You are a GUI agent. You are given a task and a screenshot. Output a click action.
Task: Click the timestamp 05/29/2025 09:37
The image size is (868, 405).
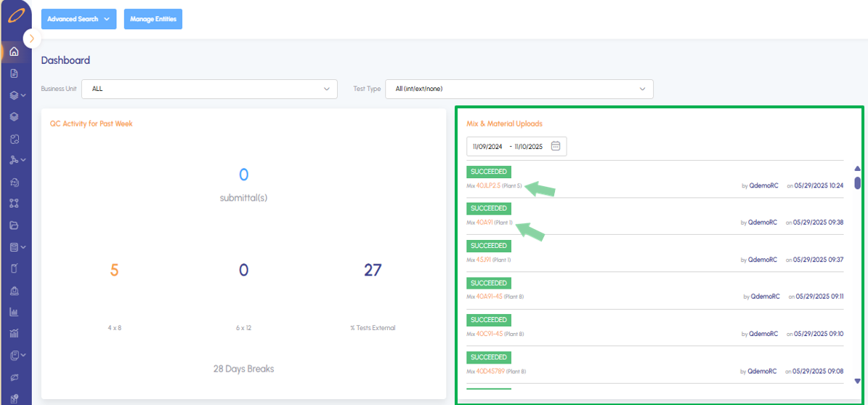(818, 260)
